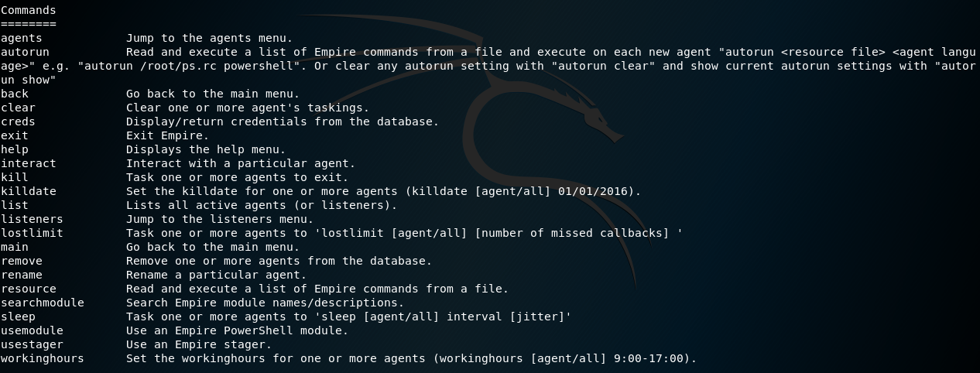Click the 'kill' command entry
The width and height of the screenshot is (980, 373).
15,177
